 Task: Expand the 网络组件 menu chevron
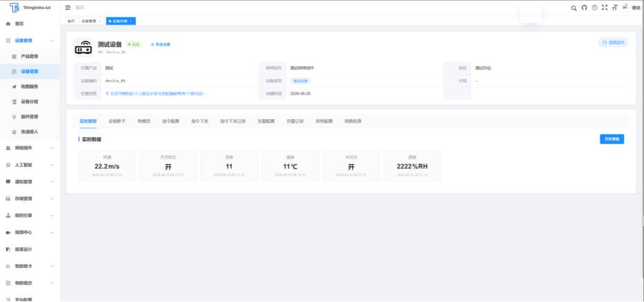coord(52,148)
